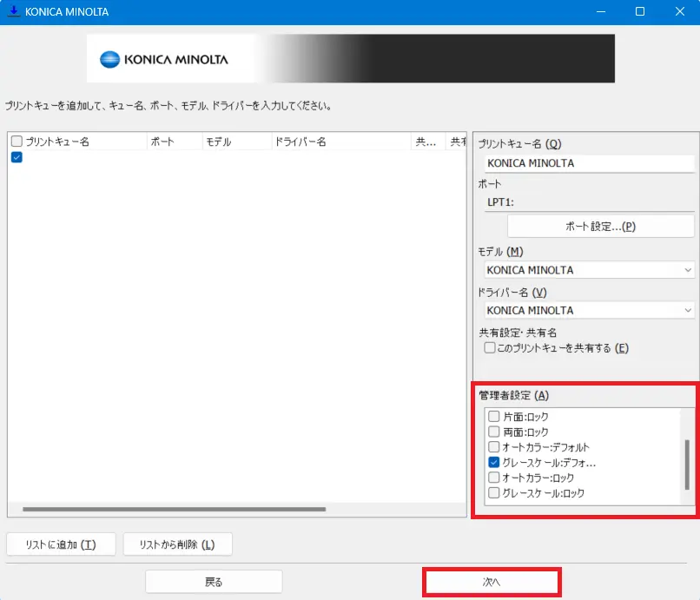Click the リストから削除 button
700x600 pixels.
178,545
